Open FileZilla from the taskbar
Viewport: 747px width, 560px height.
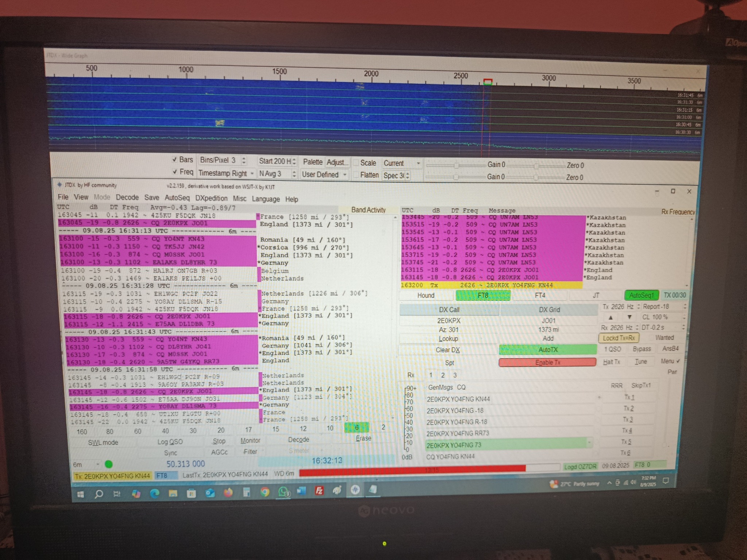[319, 491]
